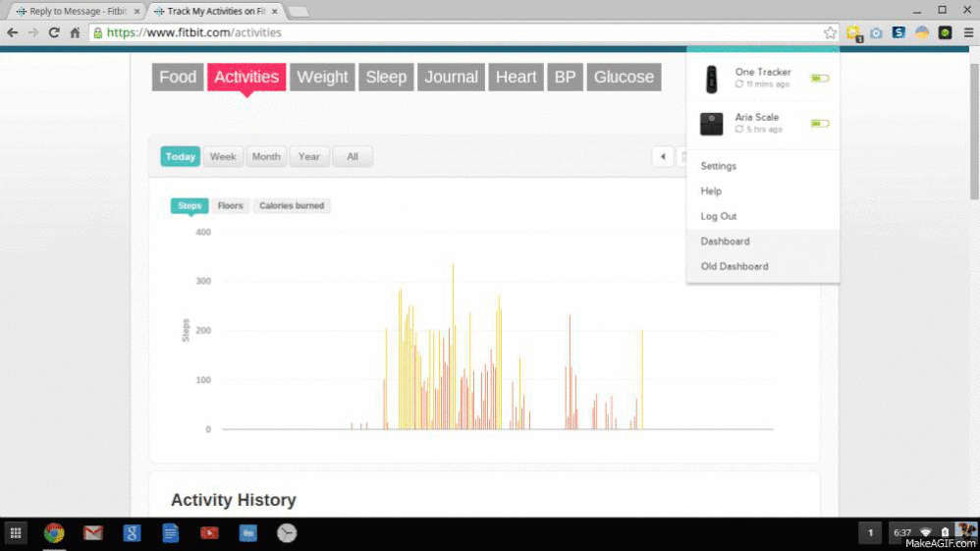
Task: Open YouTube from the taskbar
Action: point(209,533)
